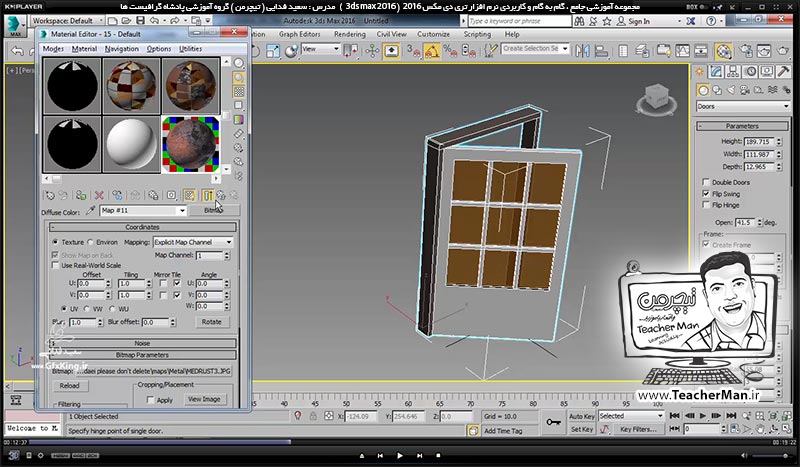Click the Undo arrow in main toolbar

coord(17,51)
